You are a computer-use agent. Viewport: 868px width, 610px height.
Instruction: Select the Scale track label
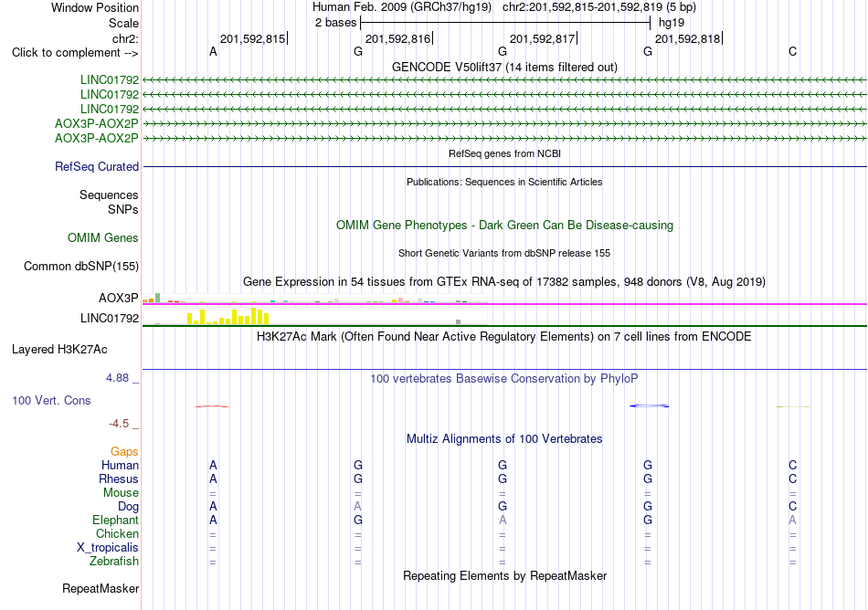123,23
